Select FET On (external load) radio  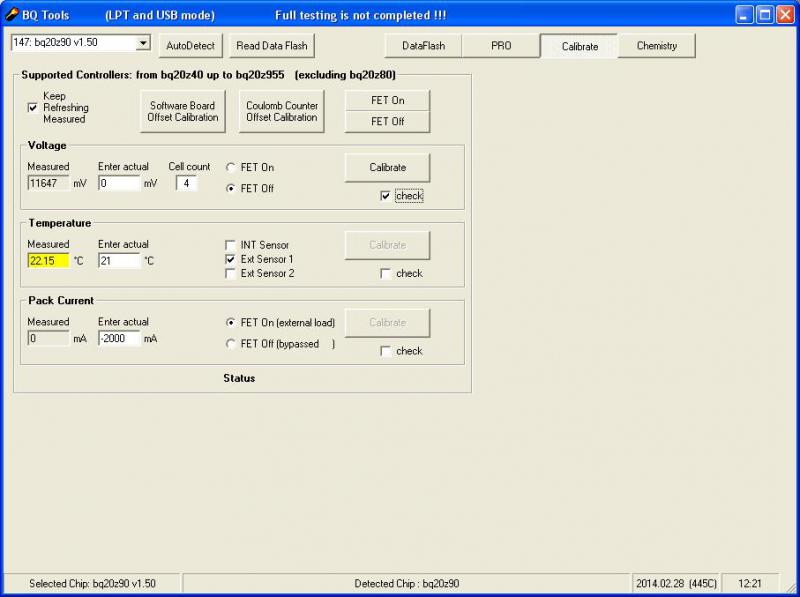[x=231, y=322]
